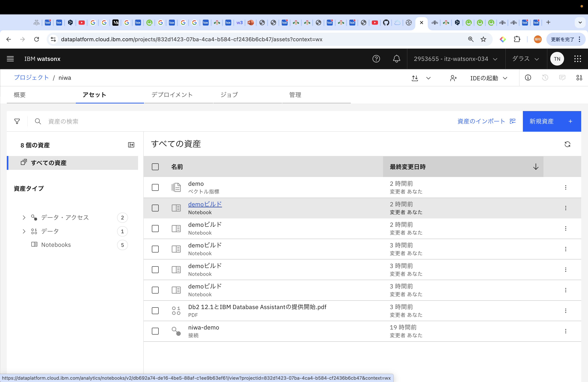Switch to the ジョブ tab
588x382 pixels.
tap(229, 95)
